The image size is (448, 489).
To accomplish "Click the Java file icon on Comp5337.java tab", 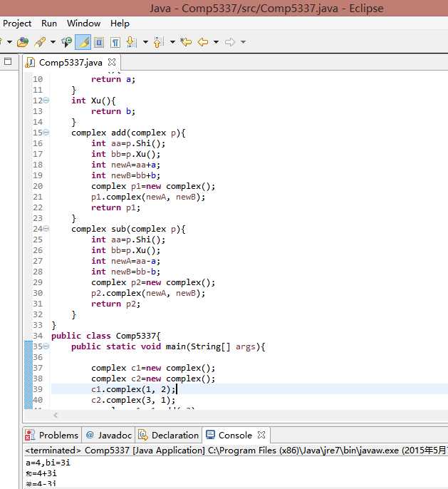I will [30, 63].
